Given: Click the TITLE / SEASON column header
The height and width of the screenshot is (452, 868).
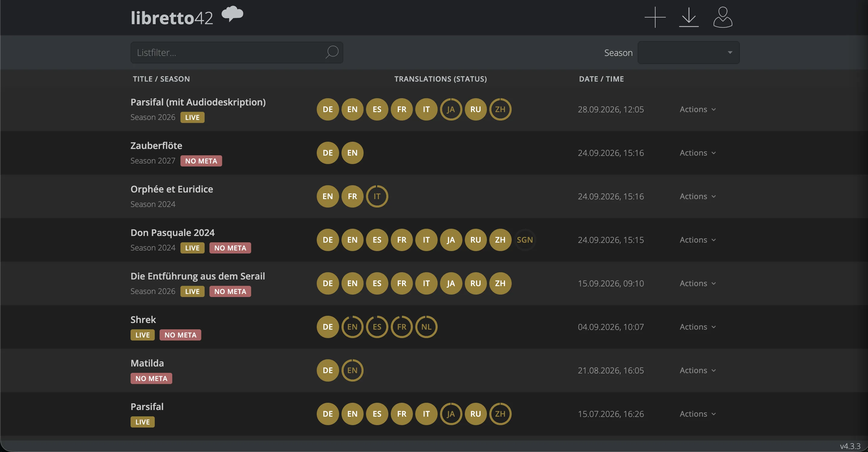Looking at the screenshot, I should coord(161,79).
